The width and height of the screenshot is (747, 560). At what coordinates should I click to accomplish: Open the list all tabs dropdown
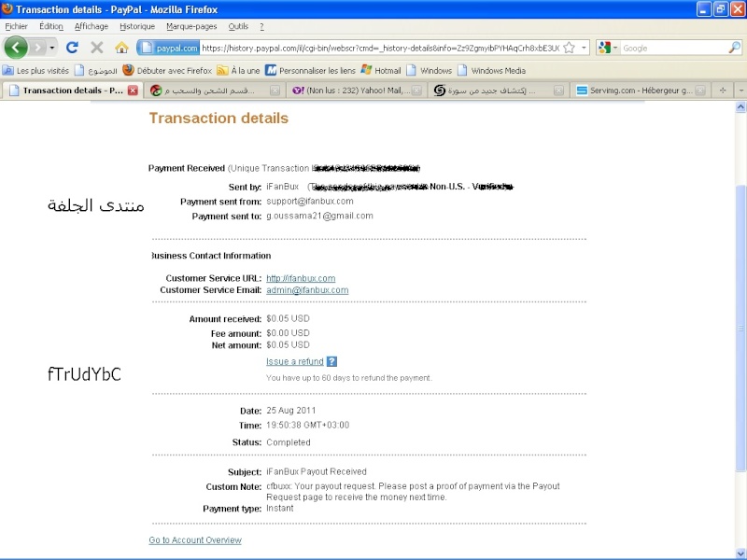click(740, 91)
